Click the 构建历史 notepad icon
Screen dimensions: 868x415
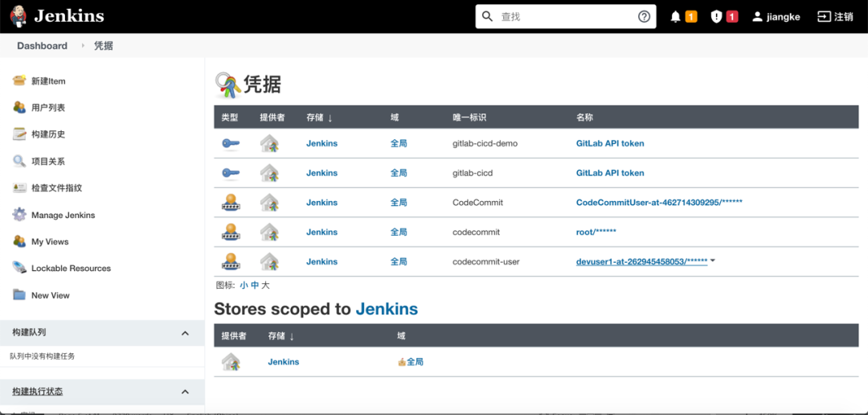tap(19, 134)
